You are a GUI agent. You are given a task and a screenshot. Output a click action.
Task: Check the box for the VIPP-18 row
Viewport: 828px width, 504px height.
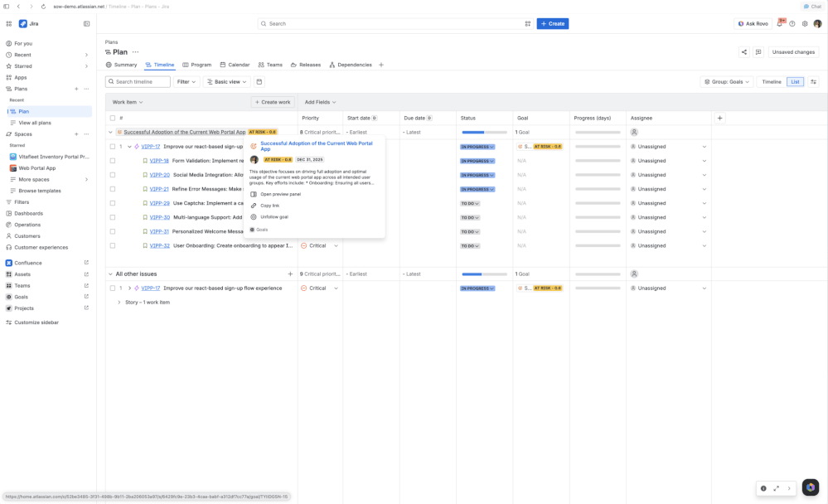tap(113, 161)
